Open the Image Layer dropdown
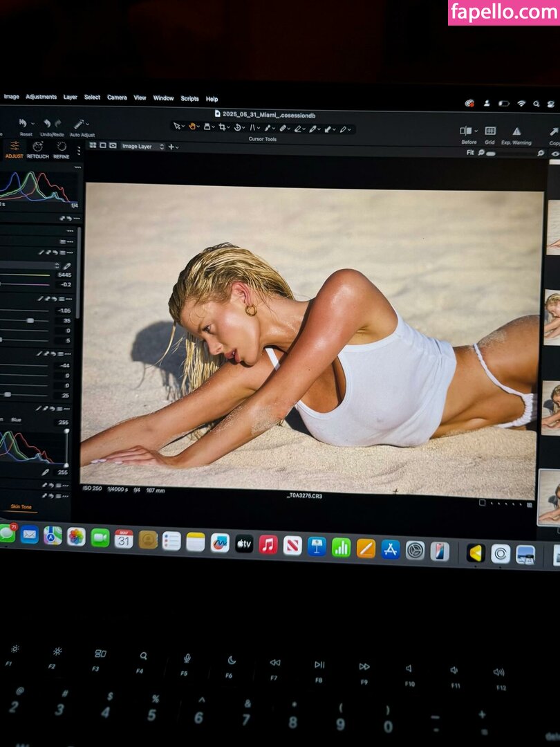Viewport: 560px width, 747px height. pyautogui.click(x=142, y=147)
